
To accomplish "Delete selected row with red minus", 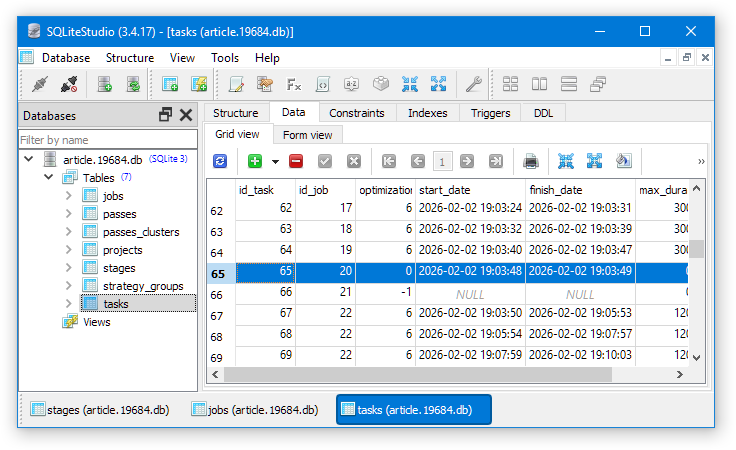I will coord(296,161).
